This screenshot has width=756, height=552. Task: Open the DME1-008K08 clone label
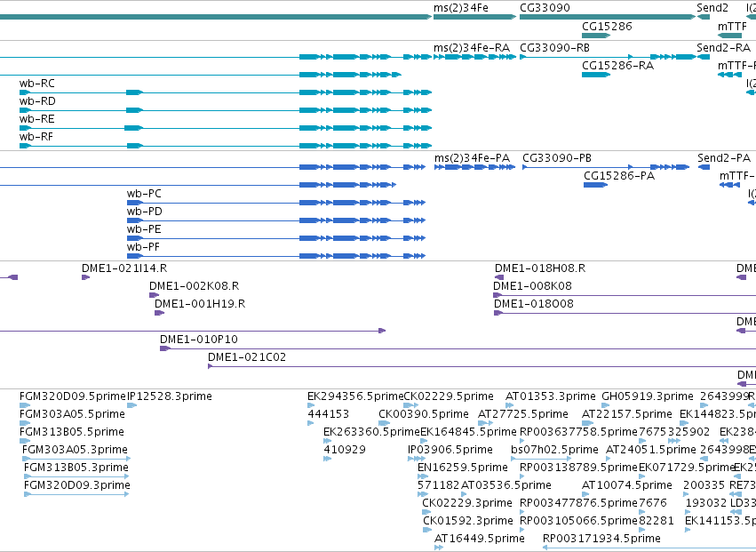[x=532, y=286]
